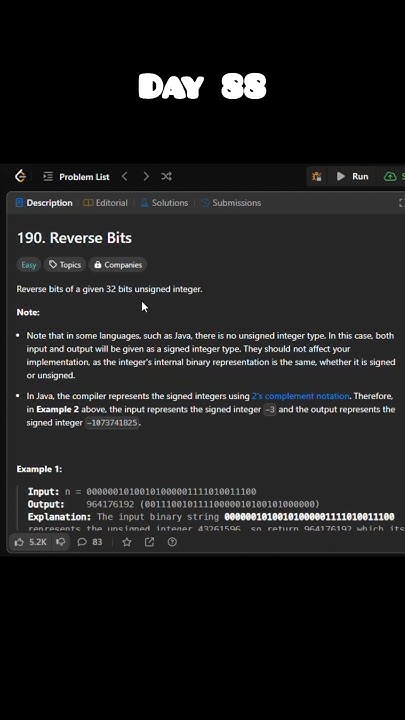The width and height of the screenshot is (405, 720).
Task: Click the 'Note:' heading
Action: tap(28, 312)
